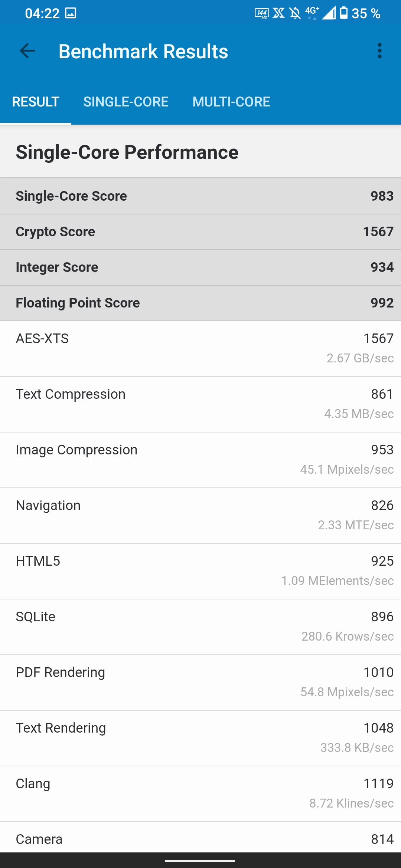Select the Text Compression result row
401x868 pixels.
pyautogui.click(x=200, y=404)
